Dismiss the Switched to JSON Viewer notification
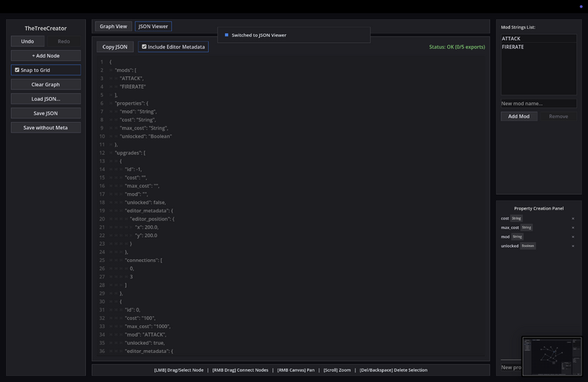 pyautogui.click(x=294, y=35)
